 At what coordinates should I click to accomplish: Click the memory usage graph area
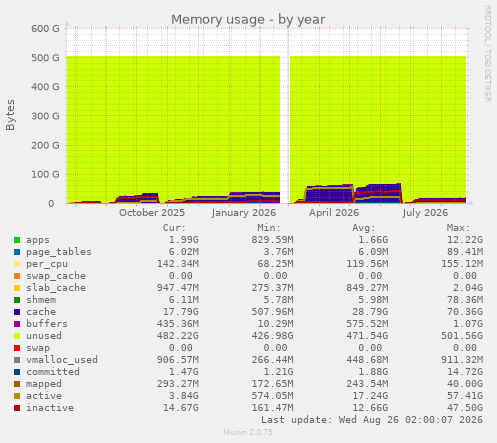coord(267,116)
